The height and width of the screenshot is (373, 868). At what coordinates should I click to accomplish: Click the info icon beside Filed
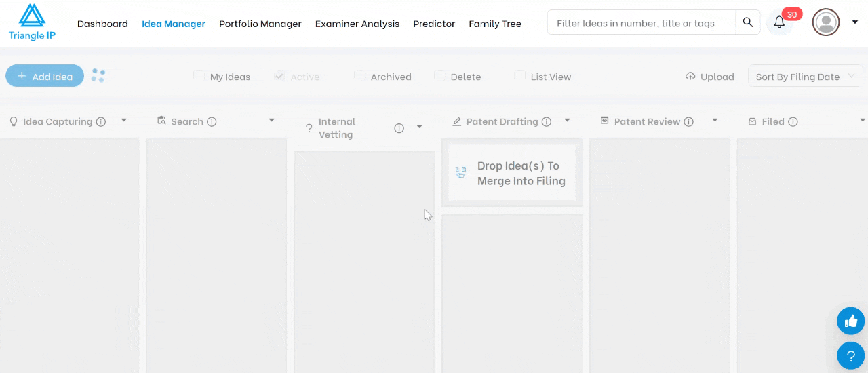(793, 122)
